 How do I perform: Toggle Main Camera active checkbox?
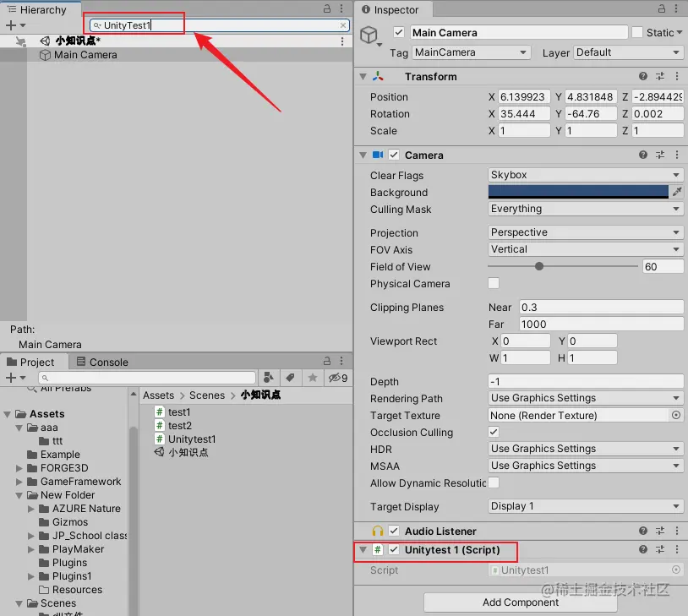coord(398,32)
